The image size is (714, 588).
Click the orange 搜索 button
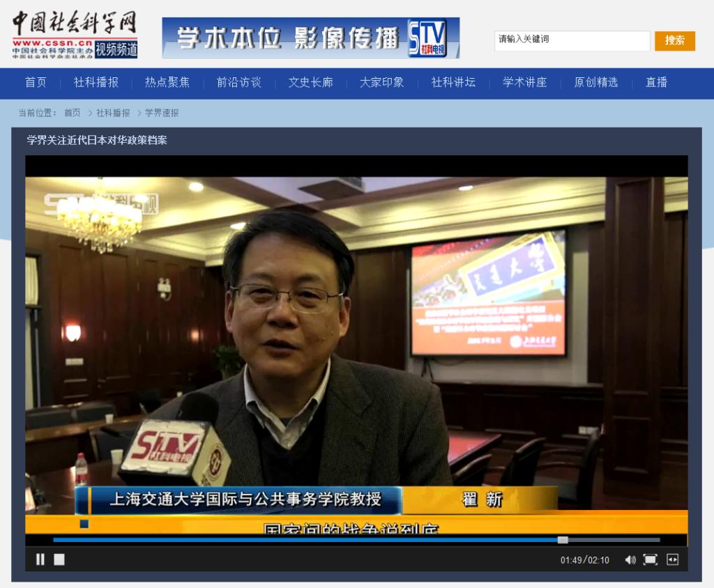[675, 41]
